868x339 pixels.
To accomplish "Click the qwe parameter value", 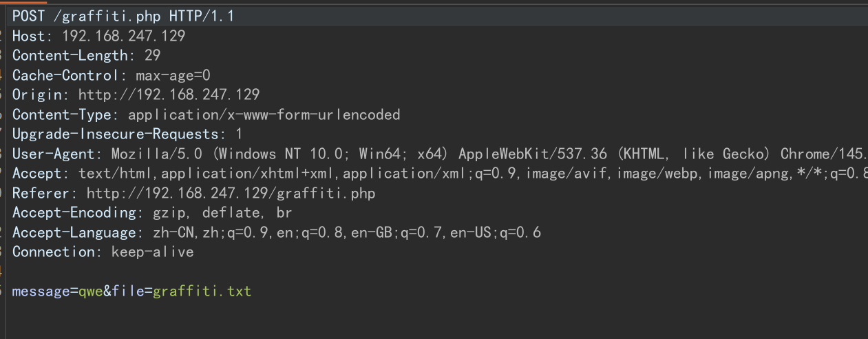I will point(91,291).
